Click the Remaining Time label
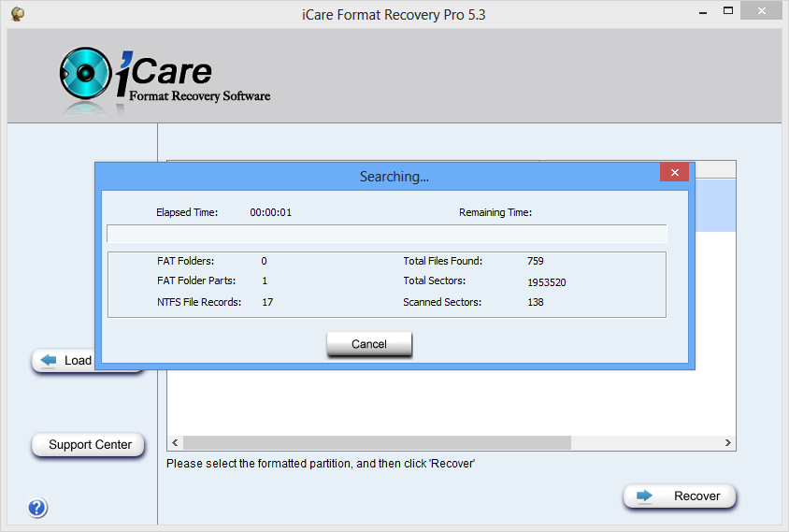789x532 pixels. 495,212
